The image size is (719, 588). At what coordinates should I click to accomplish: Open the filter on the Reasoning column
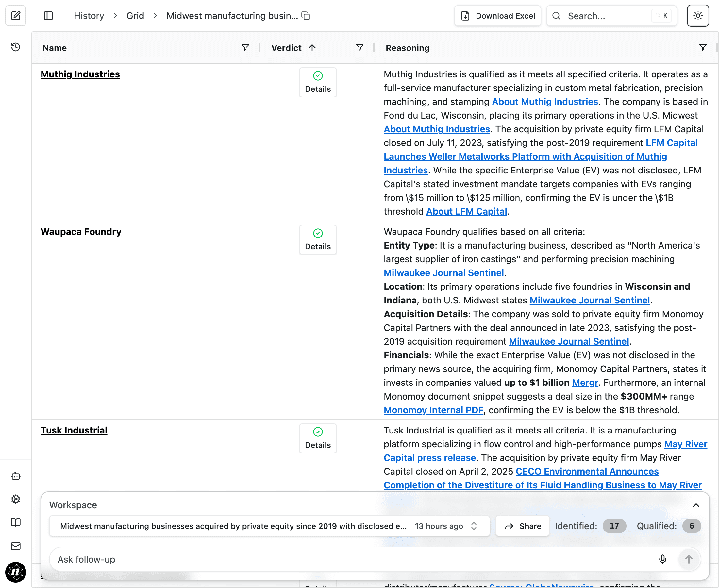point(703,48)
